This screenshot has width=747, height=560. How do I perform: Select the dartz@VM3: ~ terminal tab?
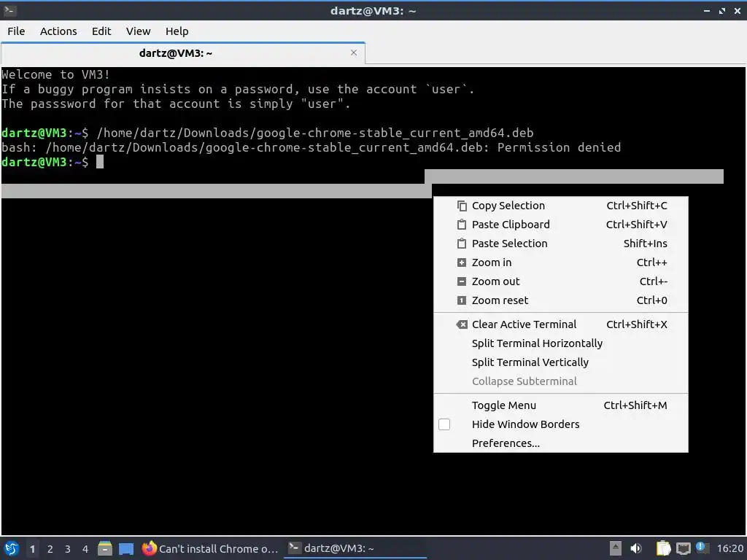[x=183, y=52]
